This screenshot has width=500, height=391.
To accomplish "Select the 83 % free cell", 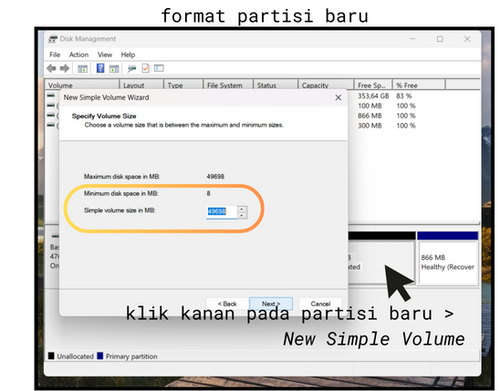I will point(404,96).
